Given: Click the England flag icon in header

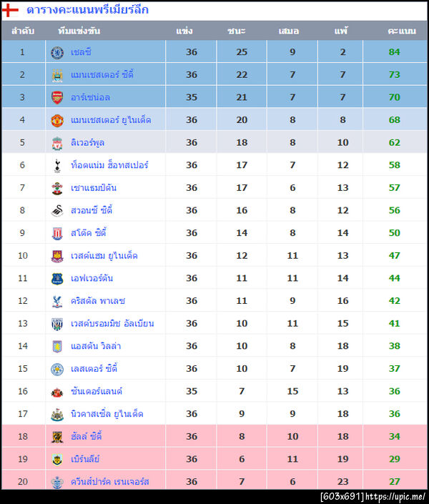Looking at the screenshot, I should click(11, 11).
